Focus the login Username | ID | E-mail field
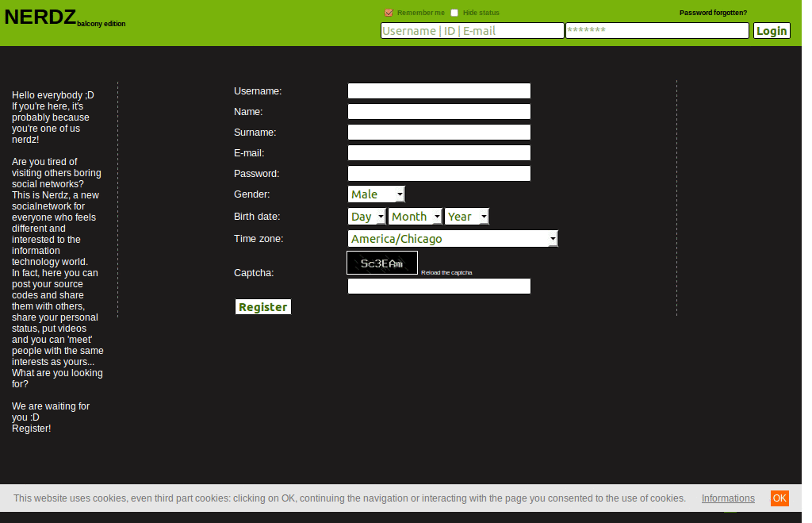This screenshot has width=812, height=523. [473, 31]
